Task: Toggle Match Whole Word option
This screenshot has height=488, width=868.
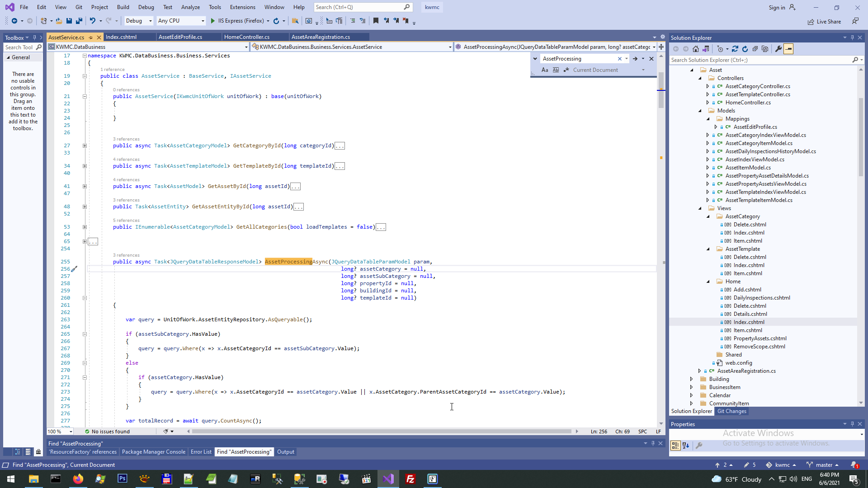Action: tap(556, 70)
